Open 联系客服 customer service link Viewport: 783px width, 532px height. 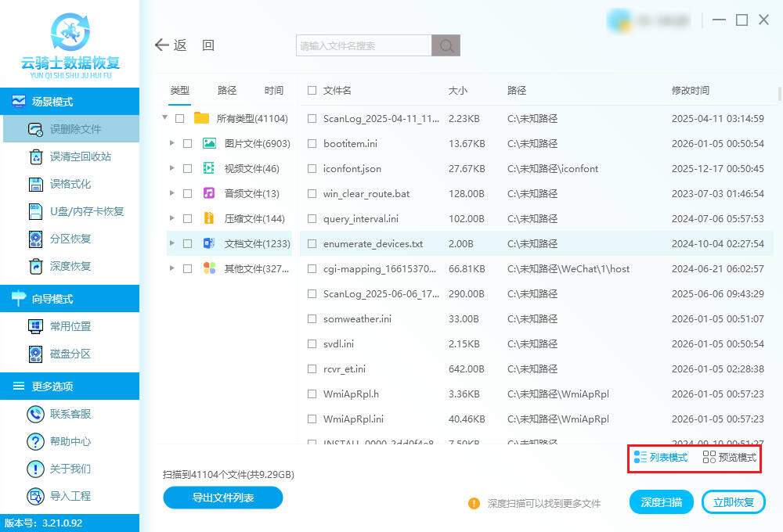[70, 414]
